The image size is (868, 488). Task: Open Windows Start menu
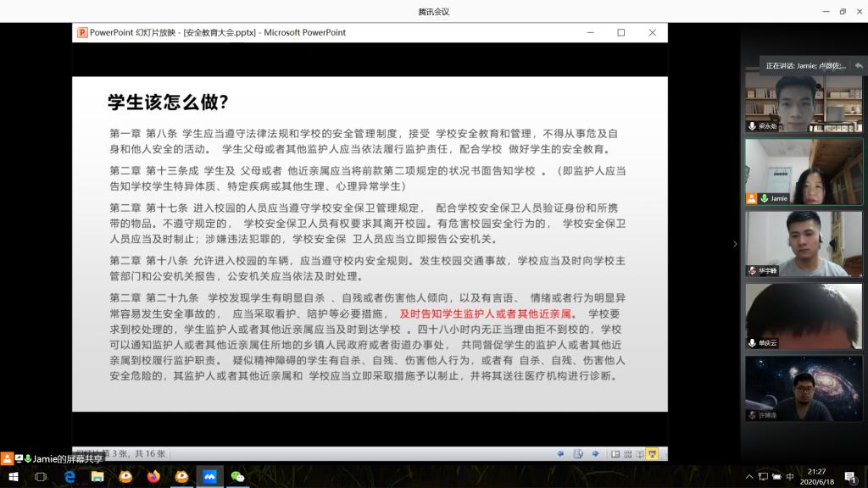pyautogui.click(x=13, y=477)
